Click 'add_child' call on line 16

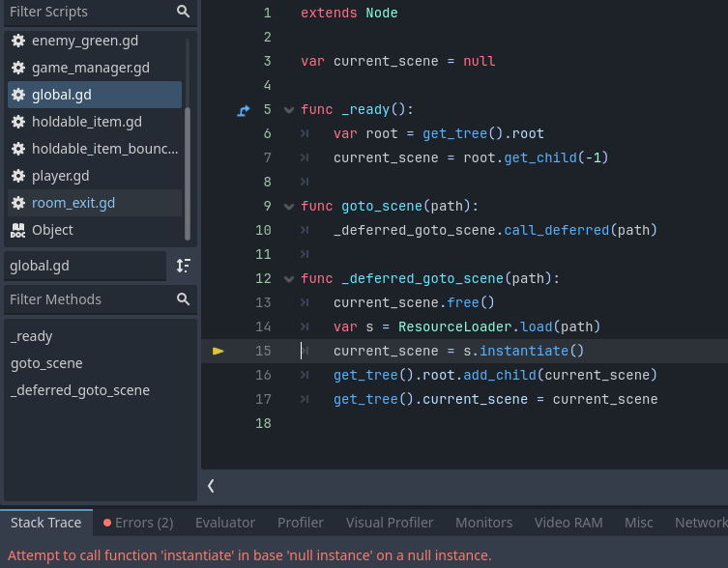pyautogui.click(x=500, y=375)
